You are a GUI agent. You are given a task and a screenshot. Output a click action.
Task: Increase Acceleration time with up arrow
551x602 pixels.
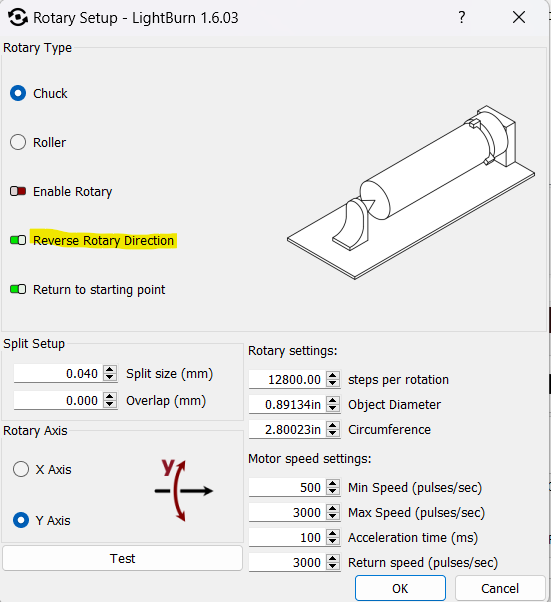(333, 533)
